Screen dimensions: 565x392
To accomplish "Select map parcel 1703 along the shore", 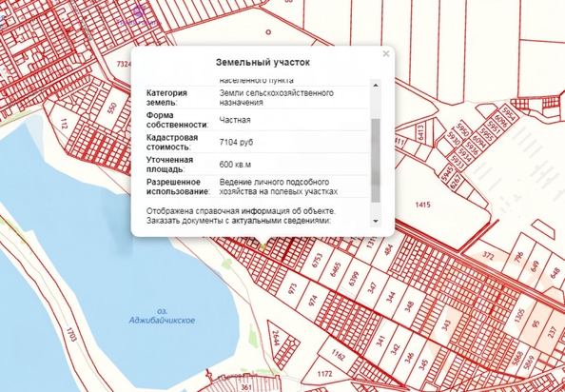I will click(x=71, y=334).
